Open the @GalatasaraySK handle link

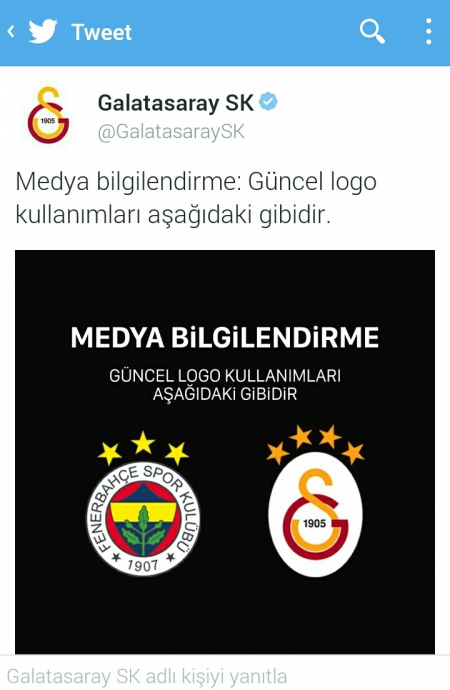171,132
